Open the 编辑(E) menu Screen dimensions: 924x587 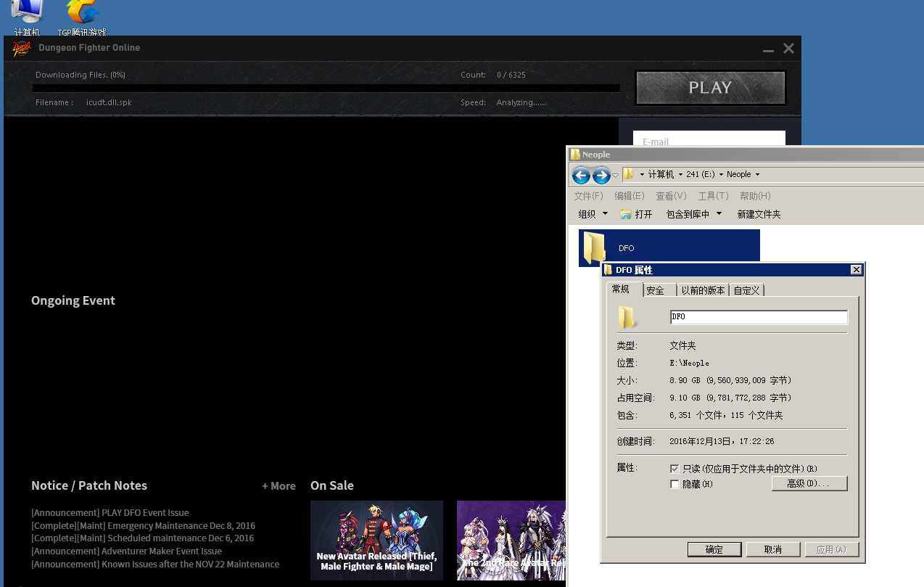[629, 196]
